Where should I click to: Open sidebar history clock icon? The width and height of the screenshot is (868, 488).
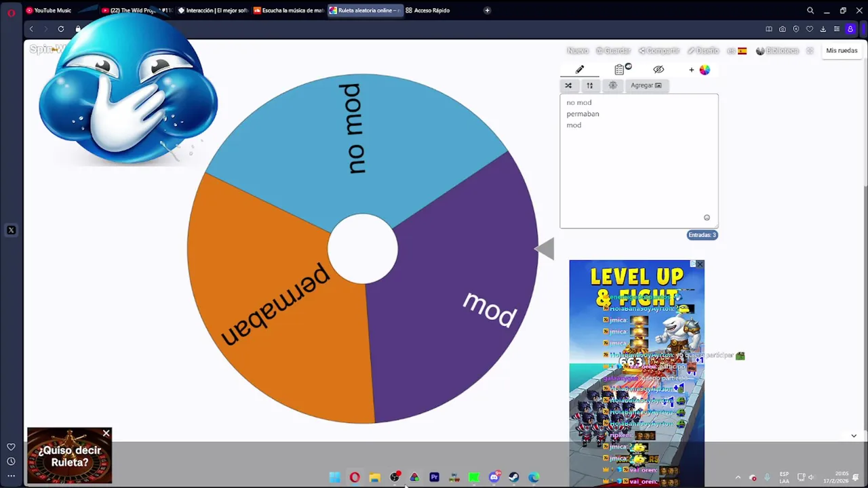[x=11, y=462]
